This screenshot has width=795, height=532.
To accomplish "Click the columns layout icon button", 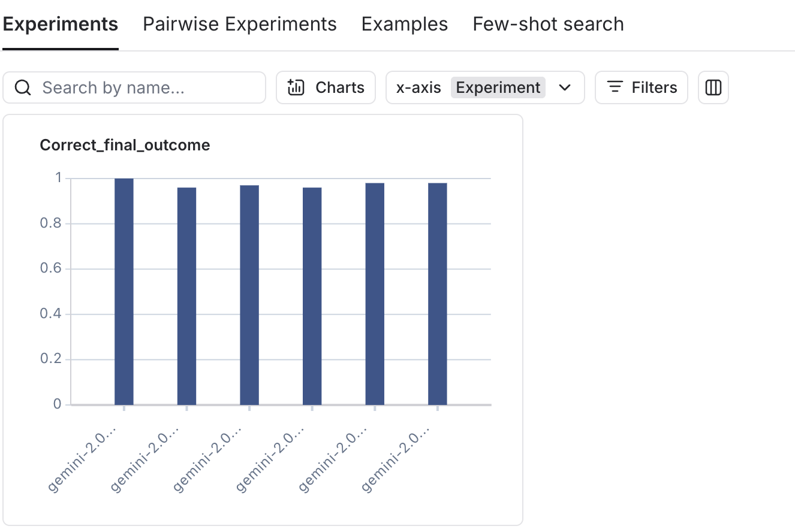I will pos(713,87).
